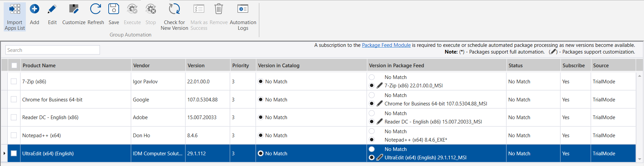Click into the Search field
The width and height of the screenshot is (644, 166).
click(53, 50)
